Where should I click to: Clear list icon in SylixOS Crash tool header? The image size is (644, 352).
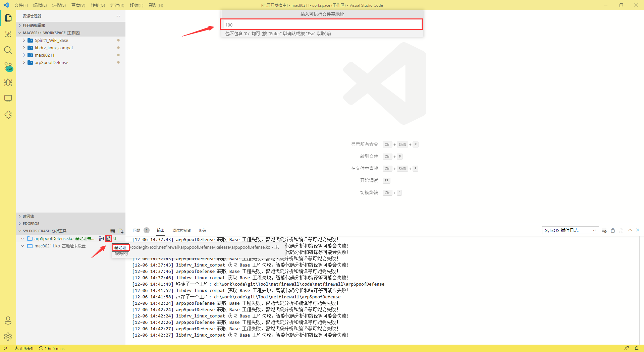coord(113,231)
